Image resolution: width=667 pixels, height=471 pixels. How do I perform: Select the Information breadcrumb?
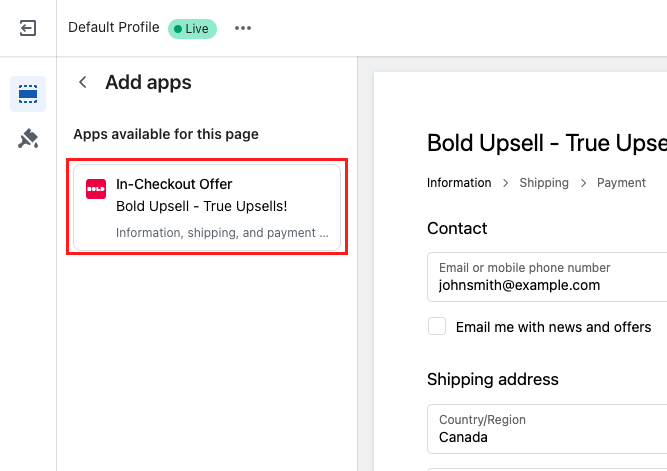(459, 183)
